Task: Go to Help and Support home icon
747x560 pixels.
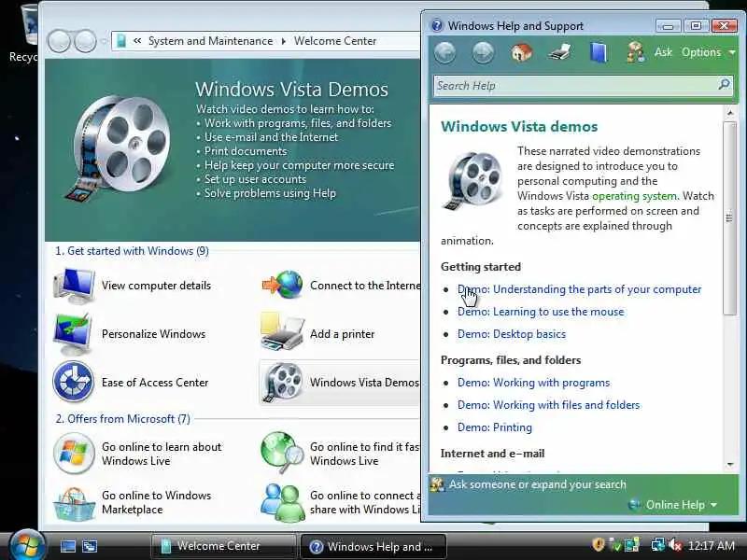Action: click(522, 52)
